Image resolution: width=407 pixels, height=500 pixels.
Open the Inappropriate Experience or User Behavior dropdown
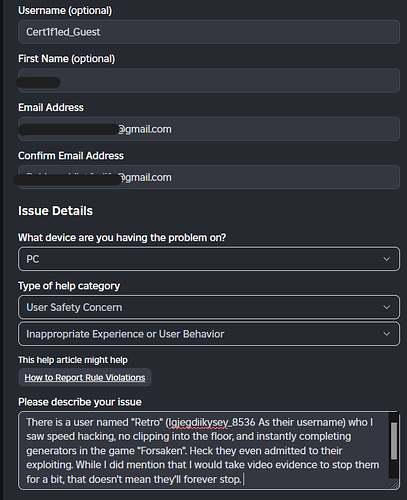209,334
